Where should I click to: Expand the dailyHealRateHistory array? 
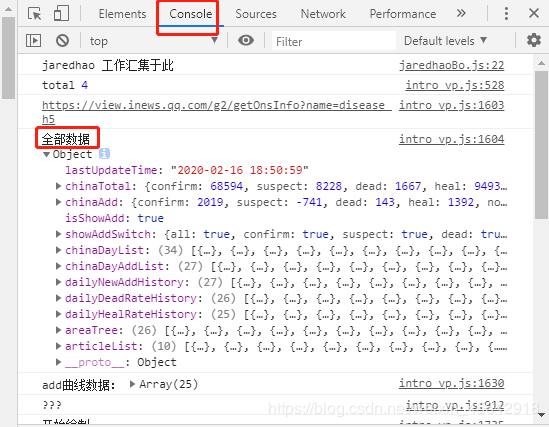(x=58, y=314)
